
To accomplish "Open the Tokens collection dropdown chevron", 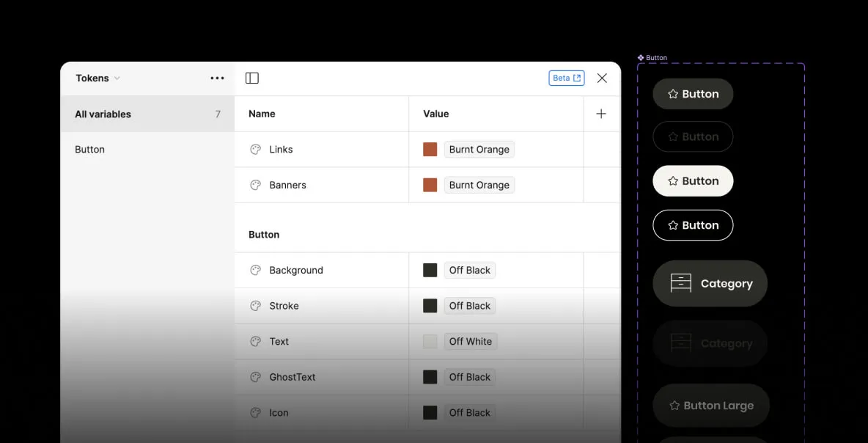I will pyautogui.click(x=117, y=78).
